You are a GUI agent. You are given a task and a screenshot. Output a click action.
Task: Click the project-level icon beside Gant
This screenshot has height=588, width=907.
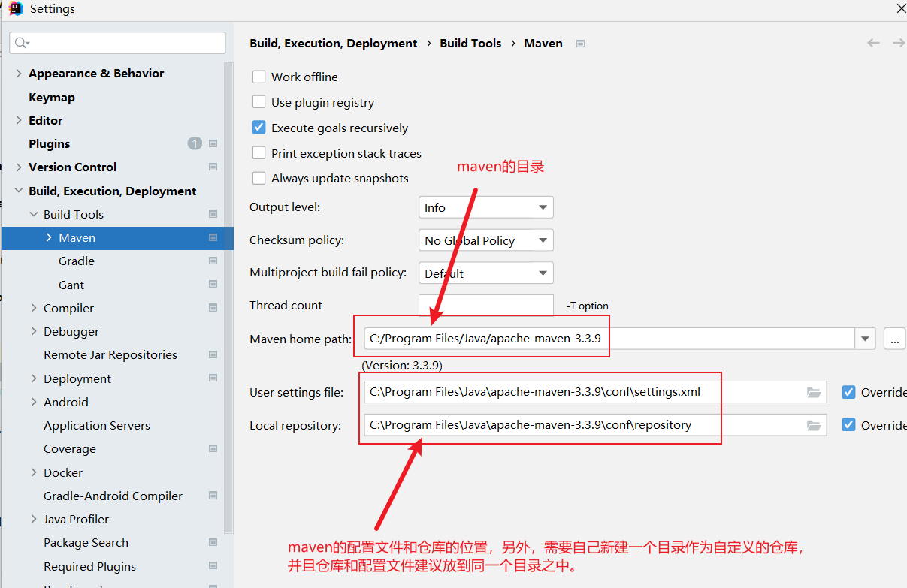[213, 285]
